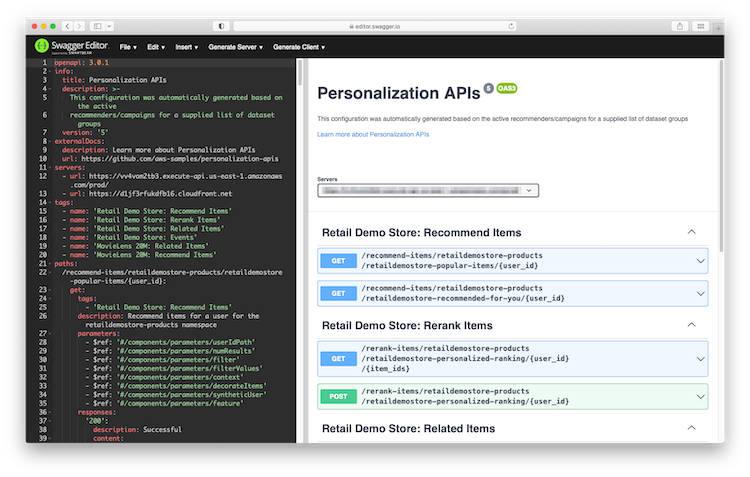Expand GET rerank-items personalized-ranking endpoint chevron
This screenshot has height=477, width=750.
[x=700, y=359]
